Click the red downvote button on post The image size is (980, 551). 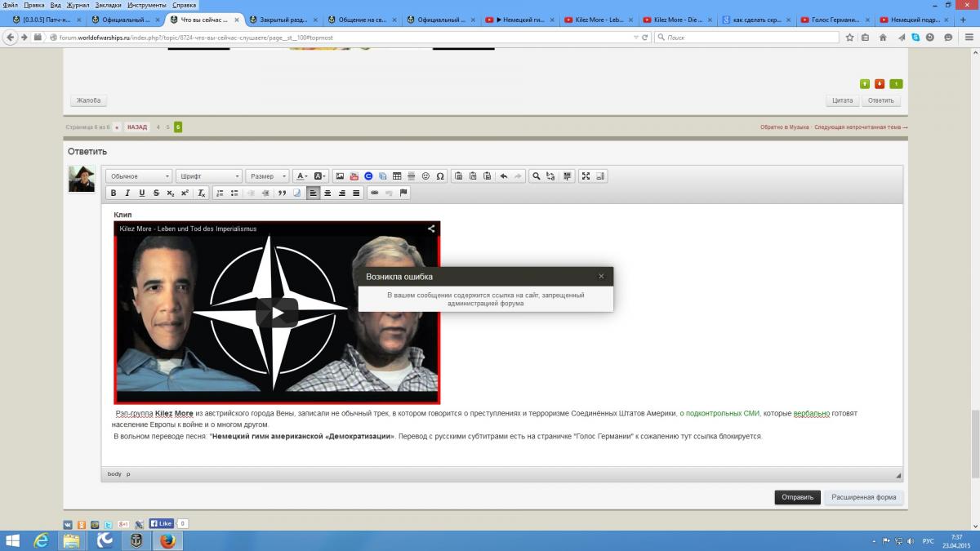[880, 83]
